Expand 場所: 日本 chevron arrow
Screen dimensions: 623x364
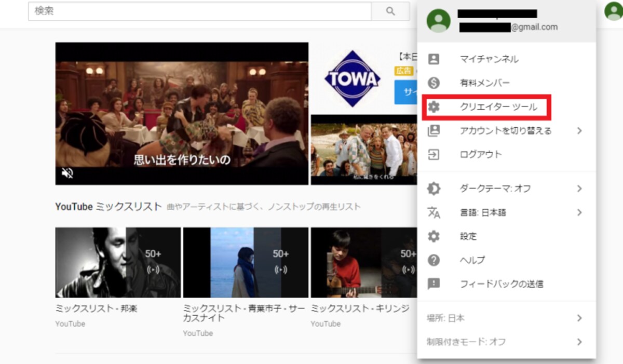(x=579, y=318)
